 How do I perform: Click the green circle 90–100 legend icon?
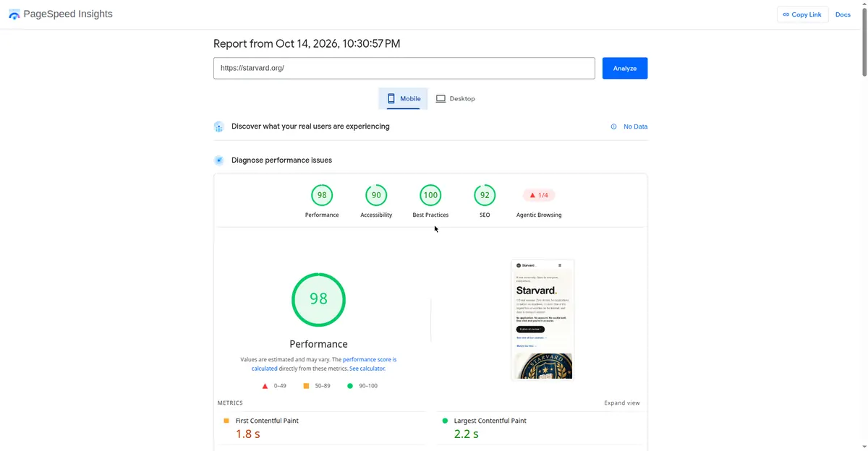click(350, 386)
